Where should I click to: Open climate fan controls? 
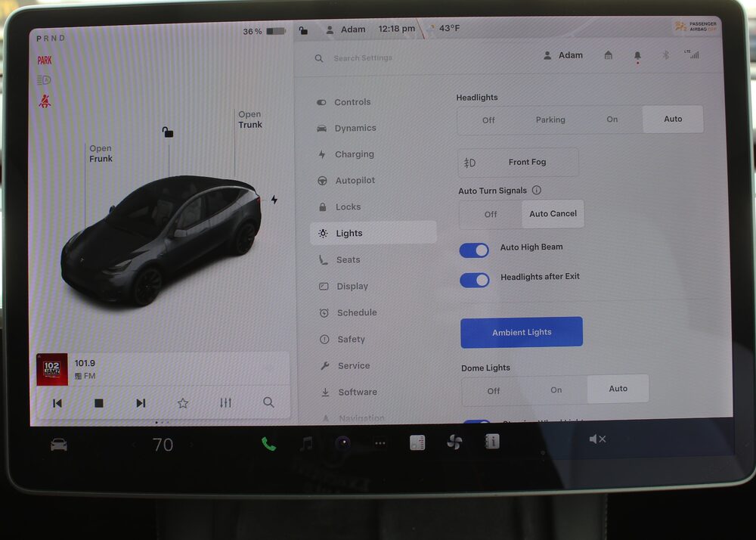coord(454,442)
